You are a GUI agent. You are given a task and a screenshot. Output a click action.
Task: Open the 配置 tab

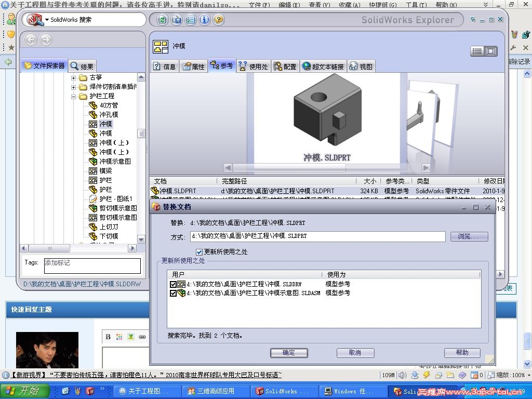(285, 66)
